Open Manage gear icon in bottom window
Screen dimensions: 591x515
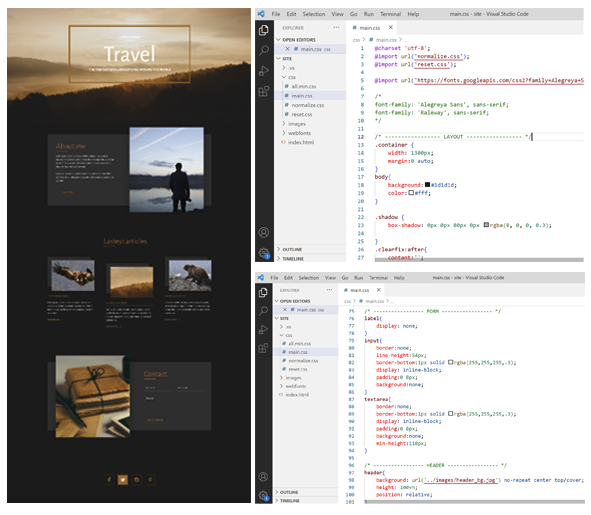[x=263, y=495]
